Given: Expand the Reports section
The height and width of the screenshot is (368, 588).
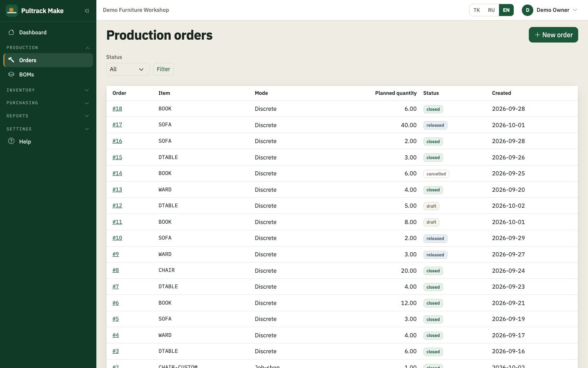Looking at the screenshot, I should tap(48, 116).
